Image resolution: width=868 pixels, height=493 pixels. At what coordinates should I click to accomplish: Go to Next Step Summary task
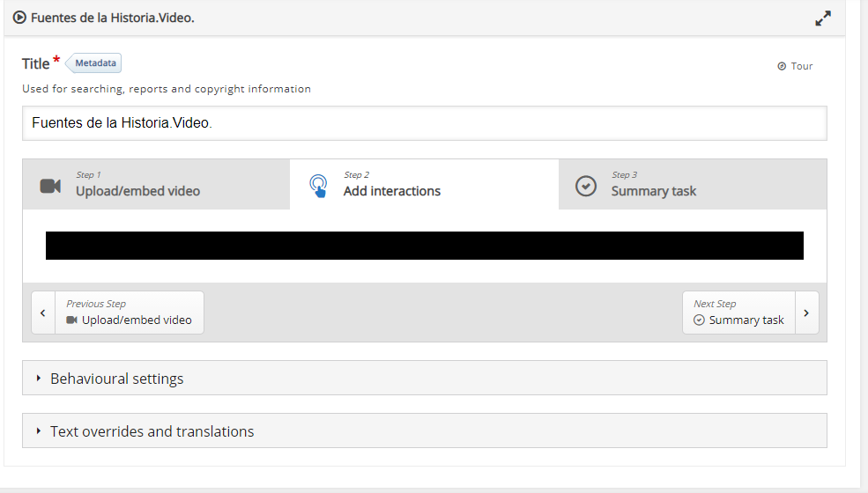(739, 313)
